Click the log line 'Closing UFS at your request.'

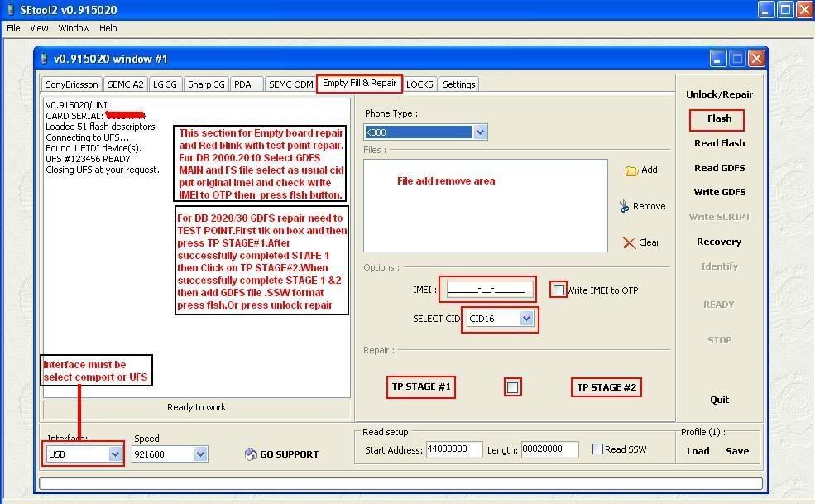[x=103, y=170]
